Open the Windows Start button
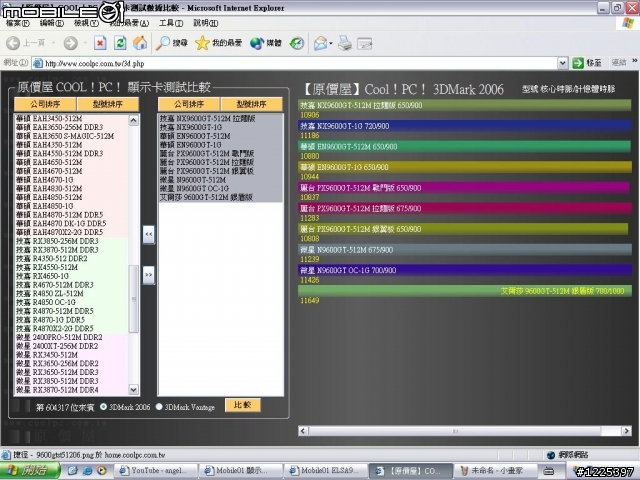The image size is (640, 480). tap(30, 470)
